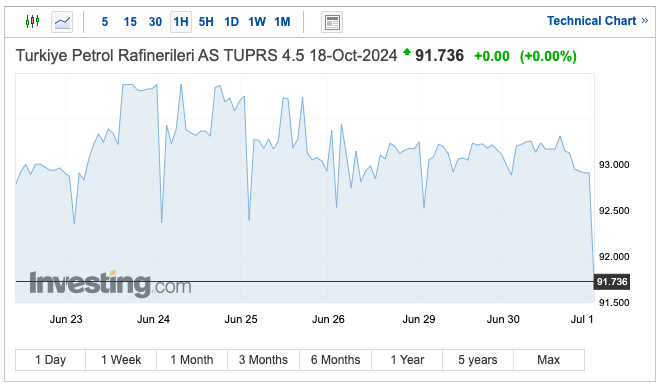Click the bond title Turkiye Petrol Rafinerileri

point(206,56)
